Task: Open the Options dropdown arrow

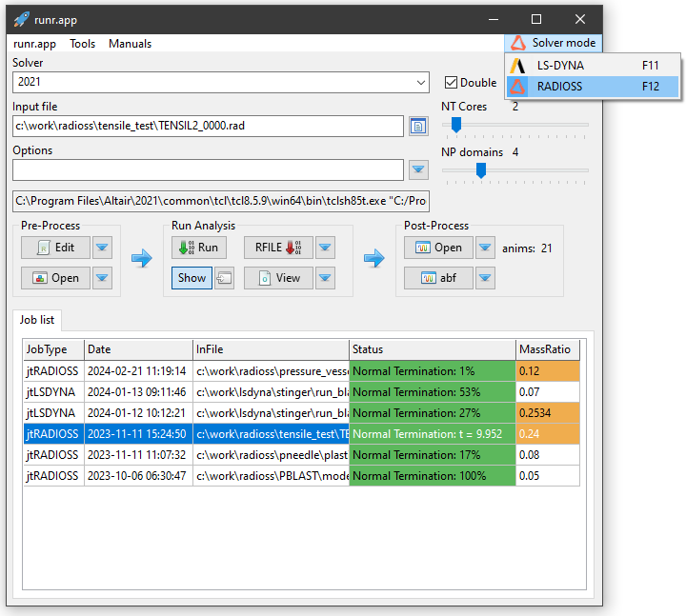Action: click(418, 169)
